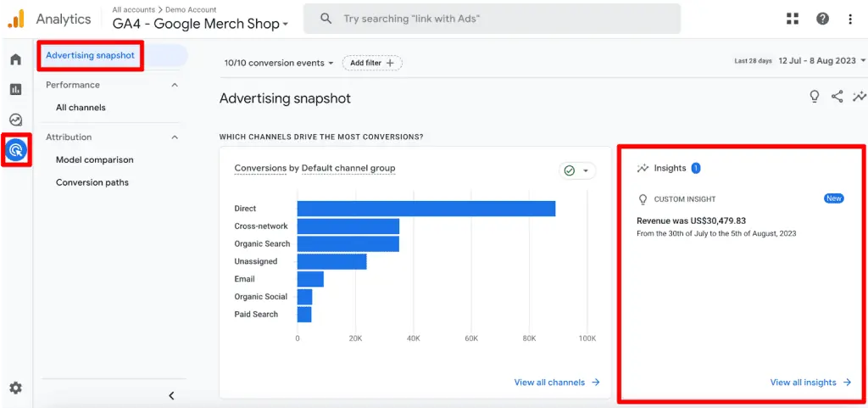The image size is (868, 408).
Task: Open the Google apps grid icon
Action: pos(793,19)
